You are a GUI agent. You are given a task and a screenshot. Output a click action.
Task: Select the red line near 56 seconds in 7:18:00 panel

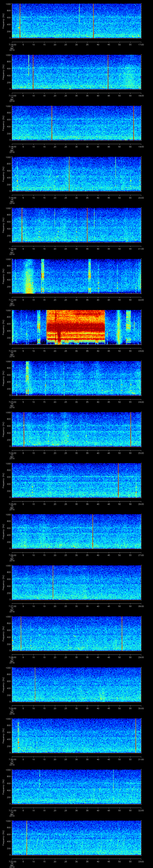133,123
